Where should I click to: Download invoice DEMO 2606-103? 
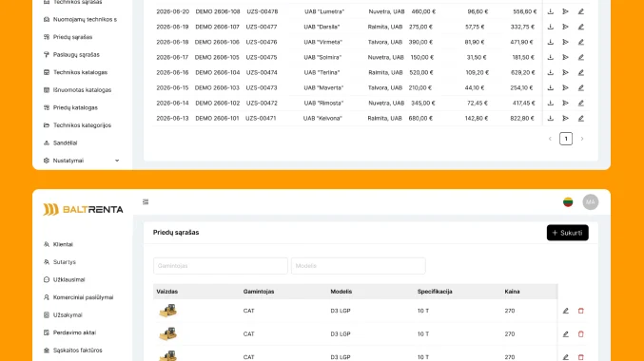[x=551, y=87]
